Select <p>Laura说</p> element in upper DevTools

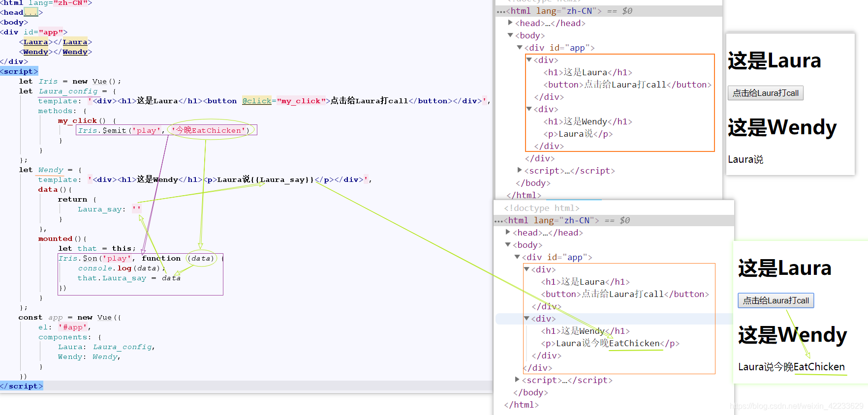tap(578, 134)
